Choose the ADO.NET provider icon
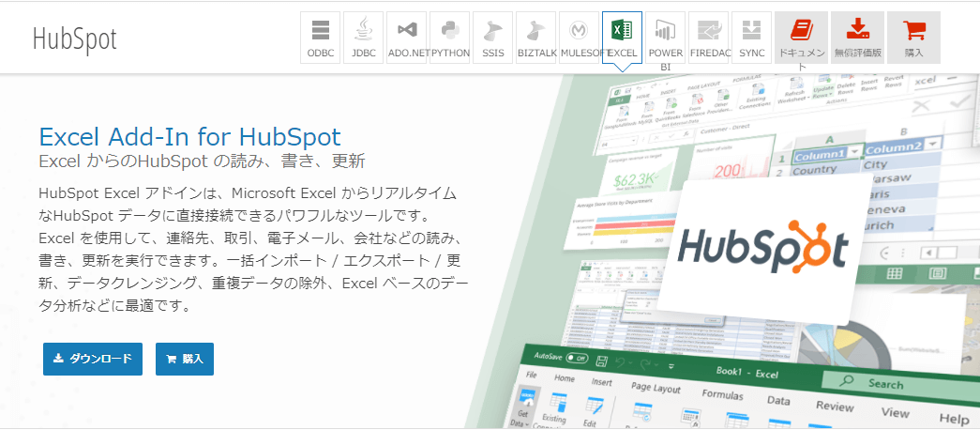Viewport: 980px width, 430px height. 407,38
